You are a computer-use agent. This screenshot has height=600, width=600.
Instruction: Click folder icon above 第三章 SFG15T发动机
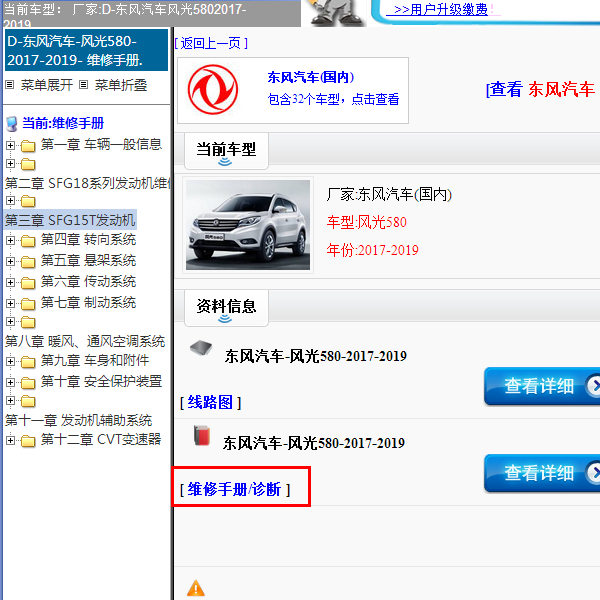28,201
